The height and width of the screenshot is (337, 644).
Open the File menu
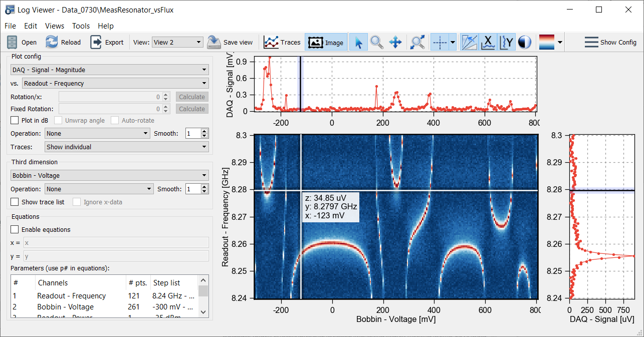(10, 26)
